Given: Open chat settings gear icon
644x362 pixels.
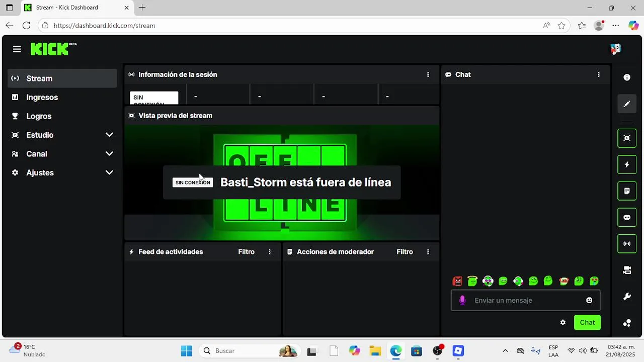Looking at the screenshot, I should [563, 322].
